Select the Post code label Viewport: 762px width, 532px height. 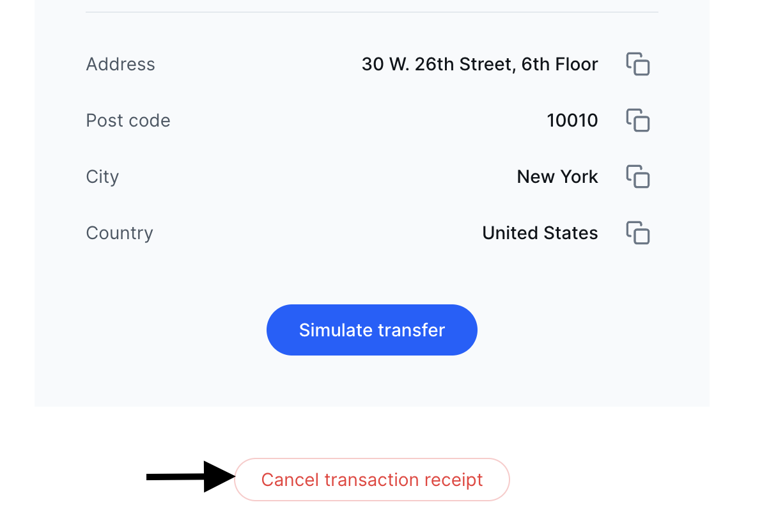coord(128,120)
